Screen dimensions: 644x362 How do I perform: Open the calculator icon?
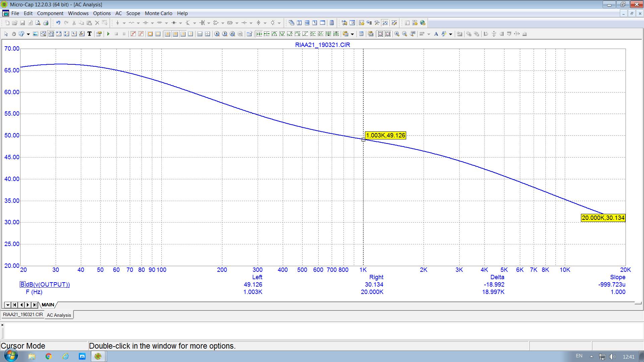pyautogui.click(x=332, y=23)
